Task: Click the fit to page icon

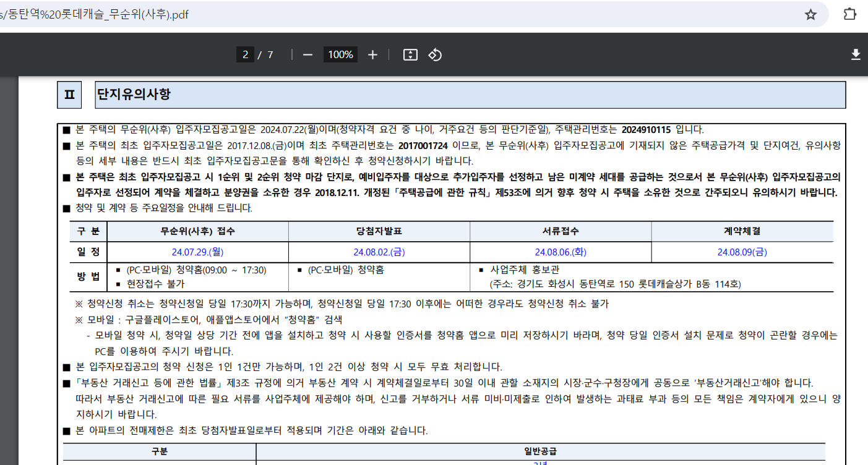Action: pyautogui.click(x=410, y=54)
